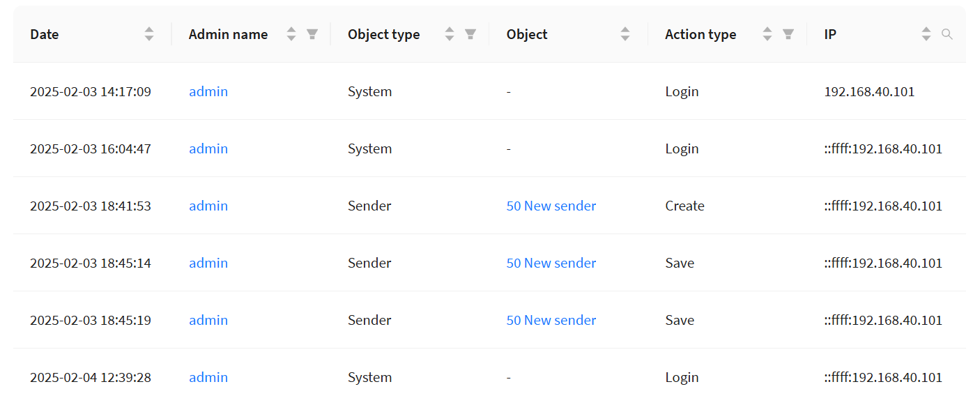Screen dimensions: 980x405
Task: Click the Action type header label
Action: [700, 34]
